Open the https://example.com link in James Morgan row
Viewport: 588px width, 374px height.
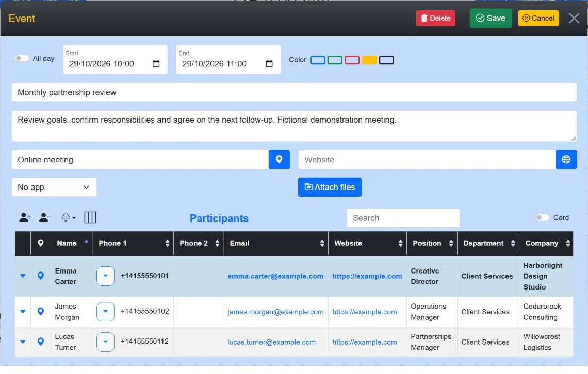point(365,312)
